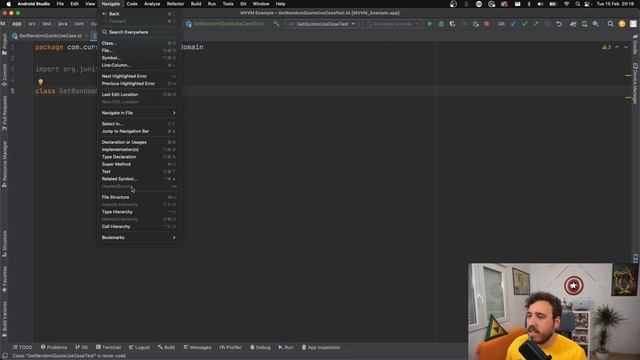Click the red Stop icon in toolbar
Image resolution: width=640 pixels, height=360 pixels.
(487, 24)
